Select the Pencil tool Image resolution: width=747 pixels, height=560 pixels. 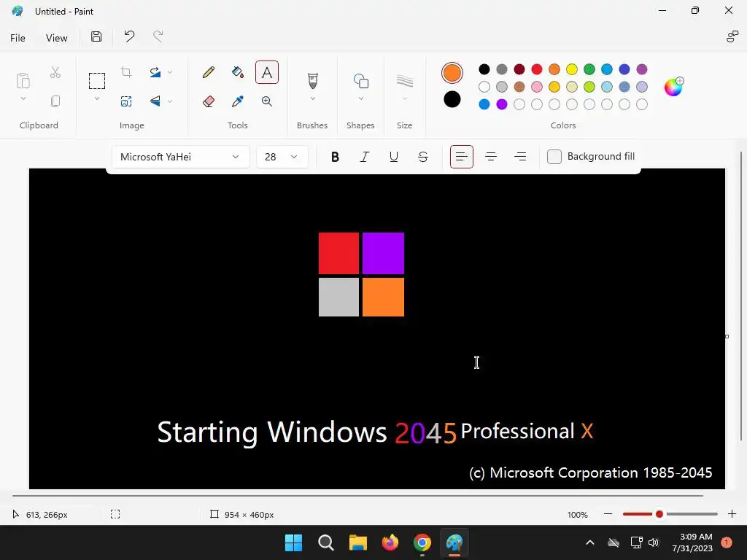point(208,72)
